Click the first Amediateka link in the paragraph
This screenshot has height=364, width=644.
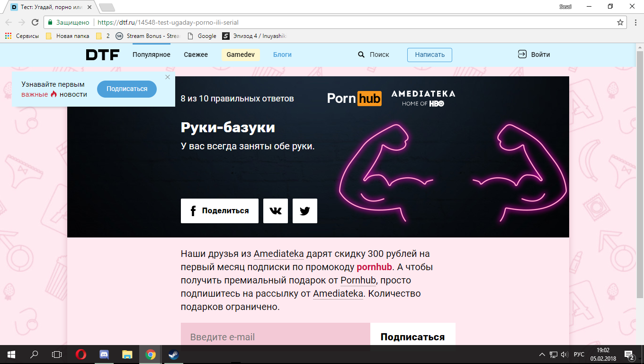tap(279, 254)
